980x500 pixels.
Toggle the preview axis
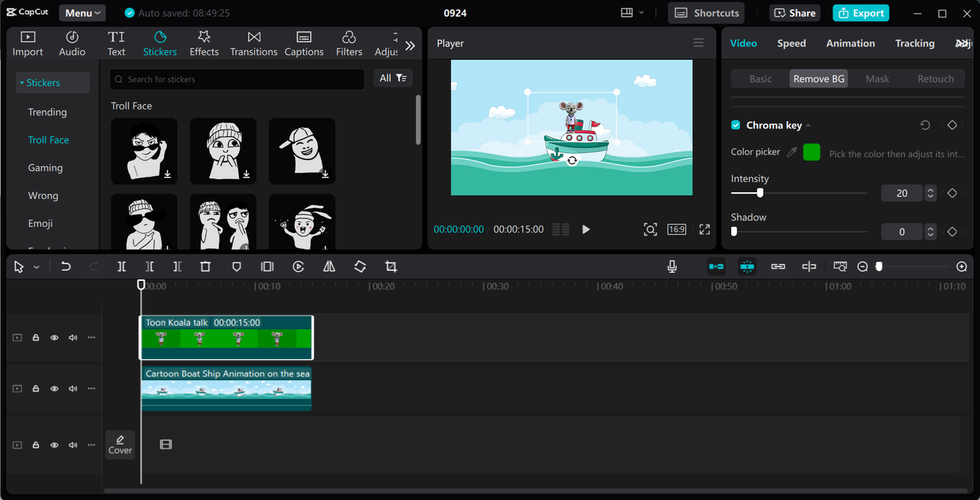(809, 266)
